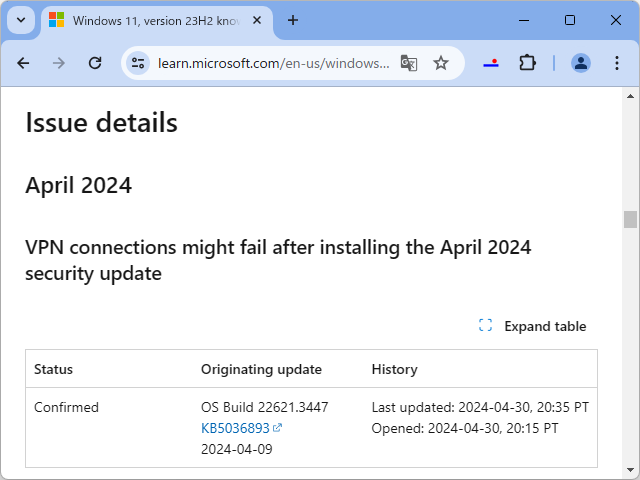This screenshot has height=480, width=640.
Task: Click the translate page icon
Action: point(409,63)
